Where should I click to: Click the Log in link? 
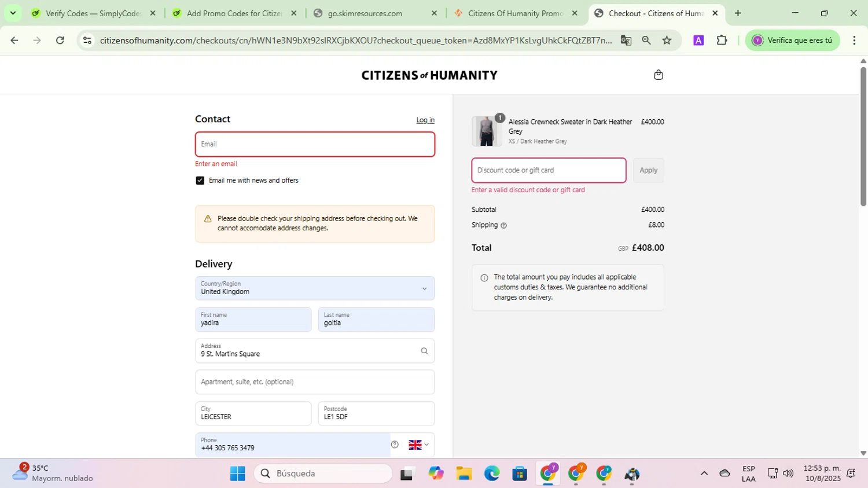[x=425, y=120]
